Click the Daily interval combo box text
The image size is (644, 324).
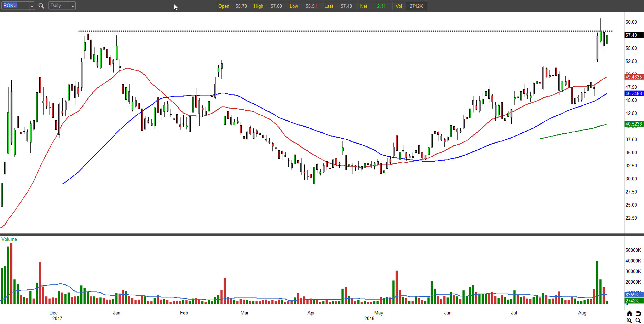[59, 6]
